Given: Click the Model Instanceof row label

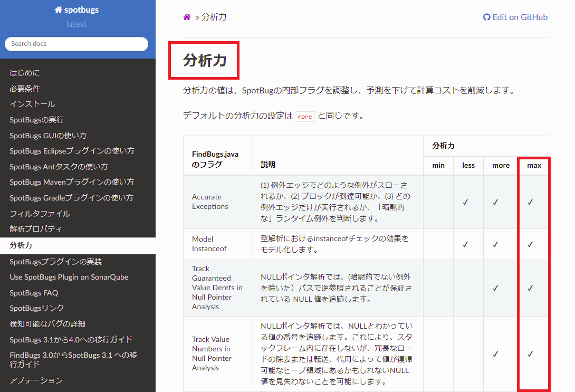Looking at the screenshot, I should tap(209, 244).
